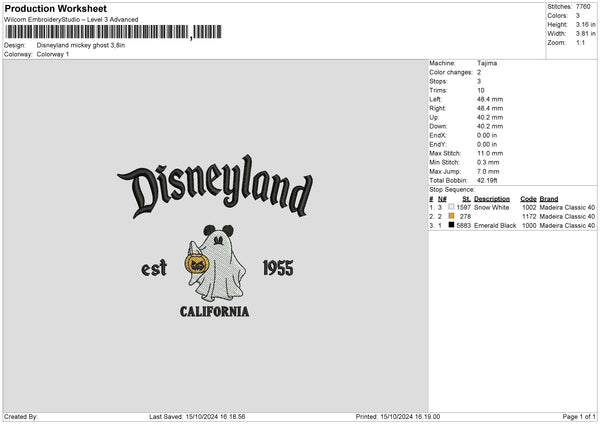The width and height of the screenshot is (600, 424).
Task: Click the Max Stitch value '11.0 mm'
Action: point(490,153)
